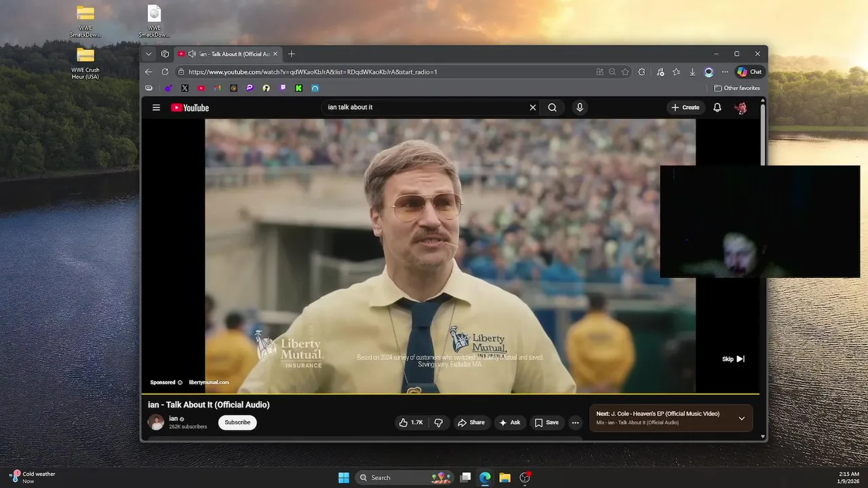This screenshot has height=488, width=868.
Task: Skip the Liberty Mutual ad
Action: [733, 359]
